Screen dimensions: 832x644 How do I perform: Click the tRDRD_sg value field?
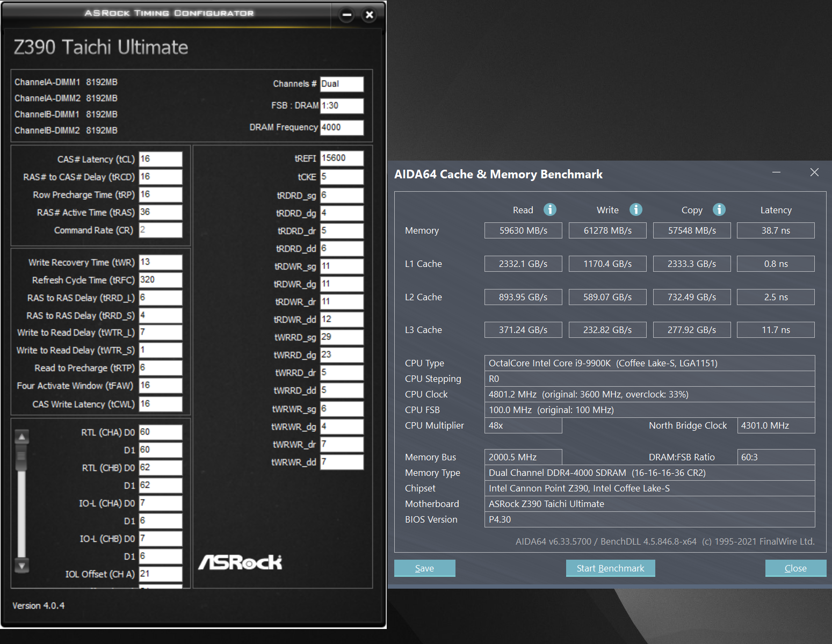342,196
